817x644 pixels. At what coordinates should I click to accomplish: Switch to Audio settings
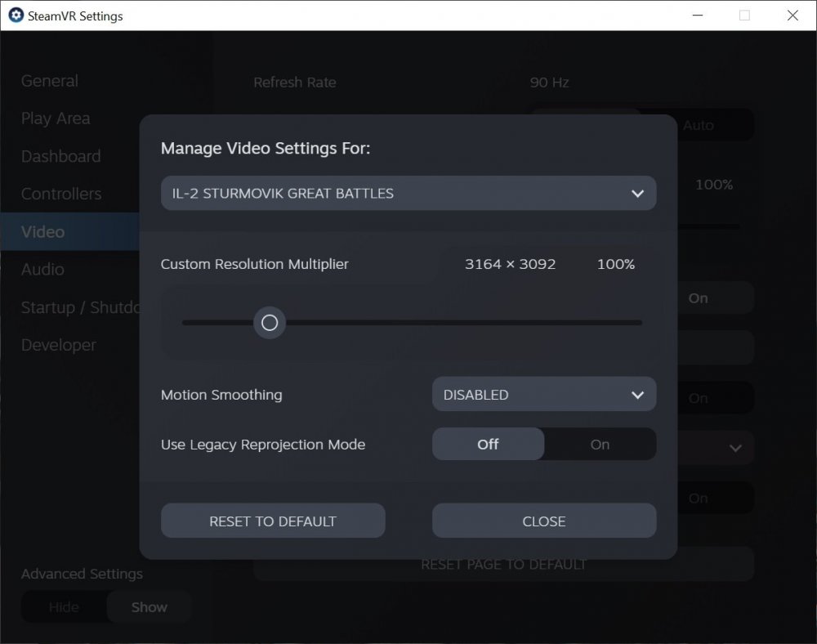point(42,269)
